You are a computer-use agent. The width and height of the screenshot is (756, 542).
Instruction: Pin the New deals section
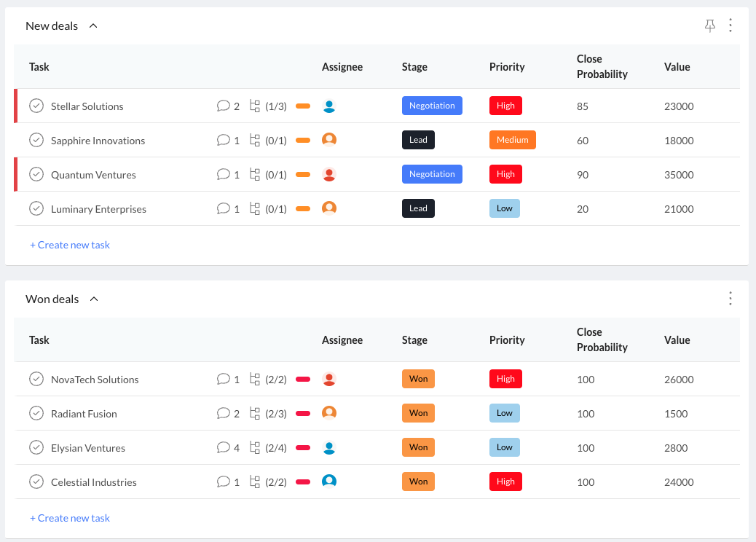709,25
